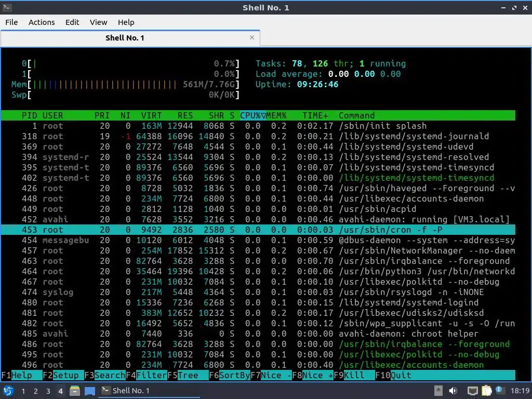Open the Edit menu
This screenshot has width=532, height=399.
point(72,22)
